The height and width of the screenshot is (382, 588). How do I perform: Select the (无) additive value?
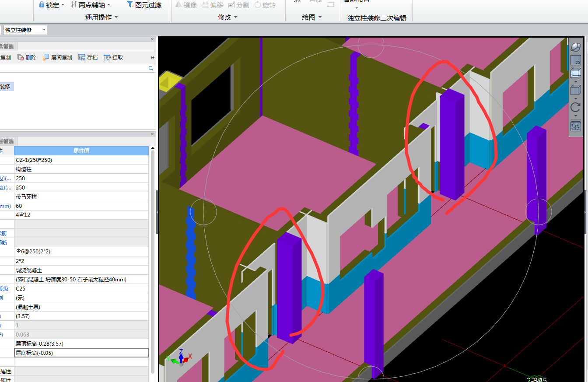[81, 298]
